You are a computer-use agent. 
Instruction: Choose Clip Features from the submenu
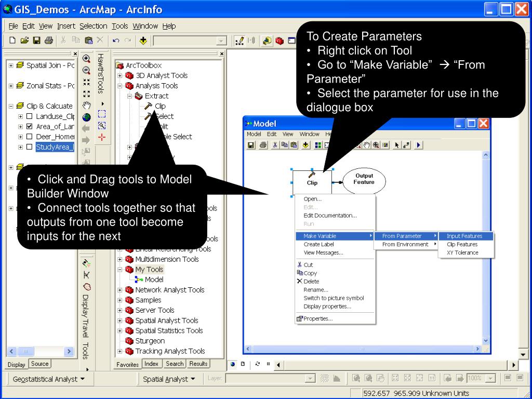pyautogui.click(x=466, y=244)
